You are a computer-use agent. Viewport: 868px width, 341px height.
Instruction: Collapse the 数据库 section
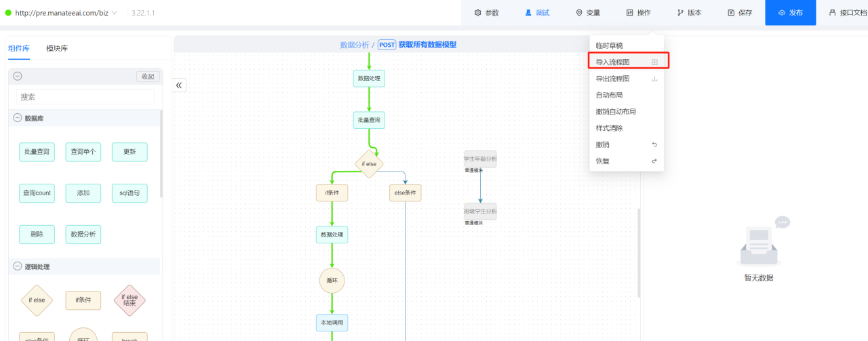click(18, 118)
